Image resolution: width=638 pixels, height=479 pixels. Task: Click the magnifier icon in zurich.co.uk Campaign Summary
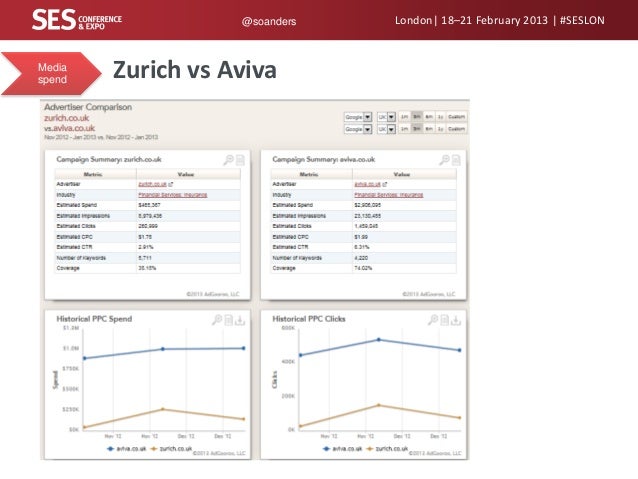[x=229, y=160]
